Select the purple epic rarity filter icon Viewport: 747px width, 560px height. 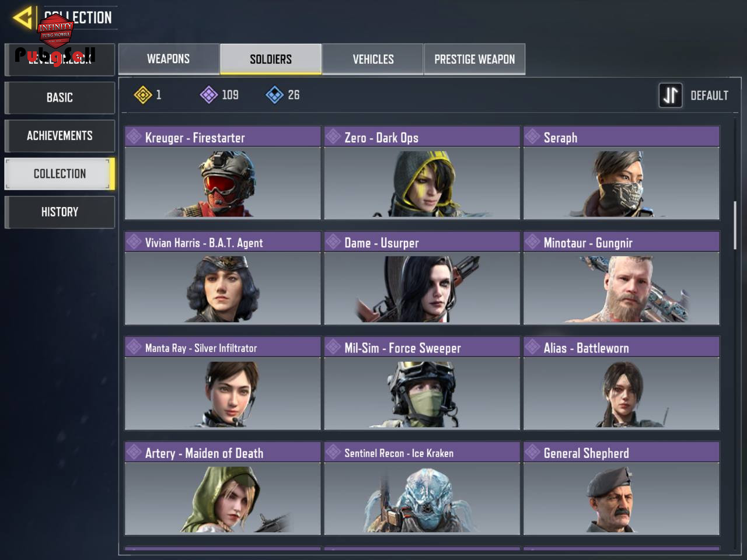pyautogui.click(x=209, y=94)
